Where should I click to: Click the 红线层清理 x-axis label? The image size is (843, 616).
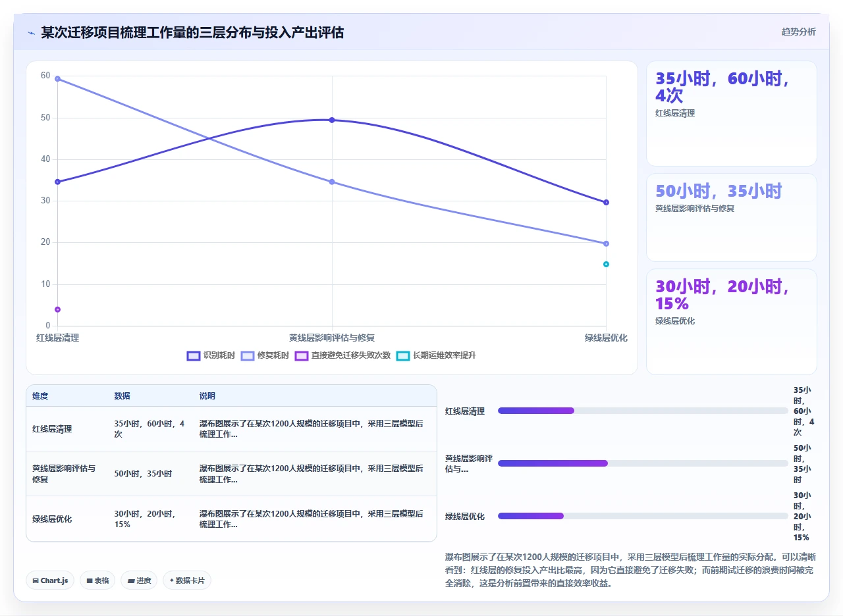point(57,338)
